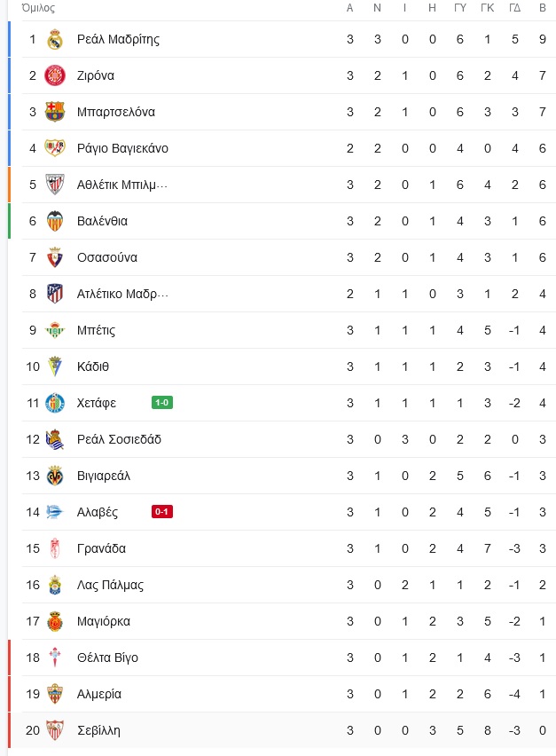Click the Atlético Madrid crest
This screenshot has height=756, width=556.
point(55,294)
